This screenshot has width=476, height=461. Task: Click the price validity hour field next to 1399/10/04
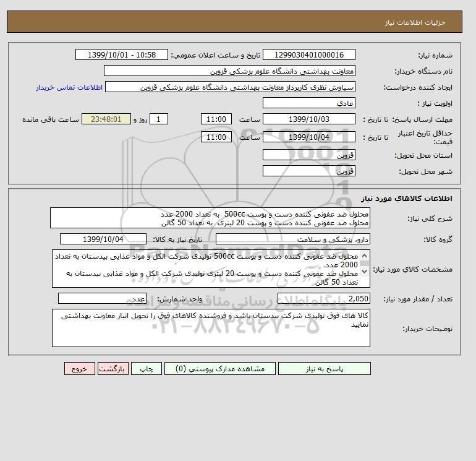(216, 137)
